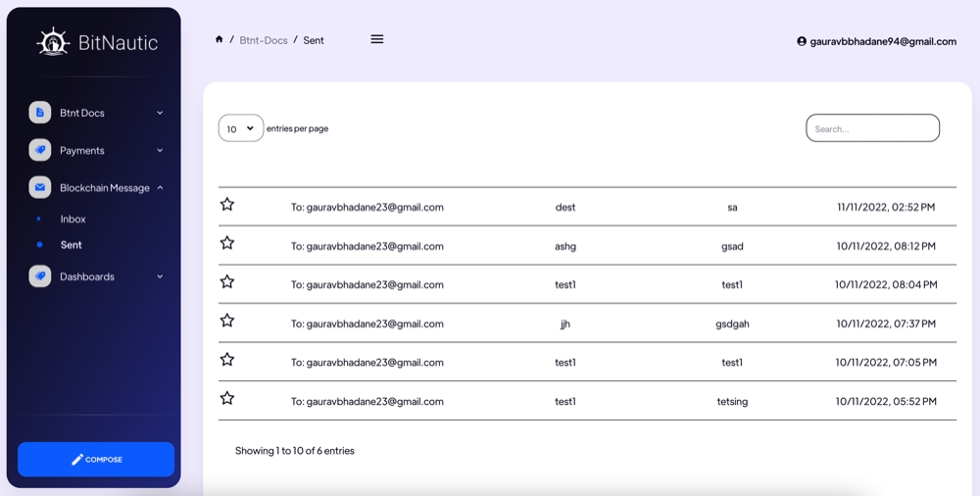Click Showing 1 to 10 of 6 entries

(294, 450)
